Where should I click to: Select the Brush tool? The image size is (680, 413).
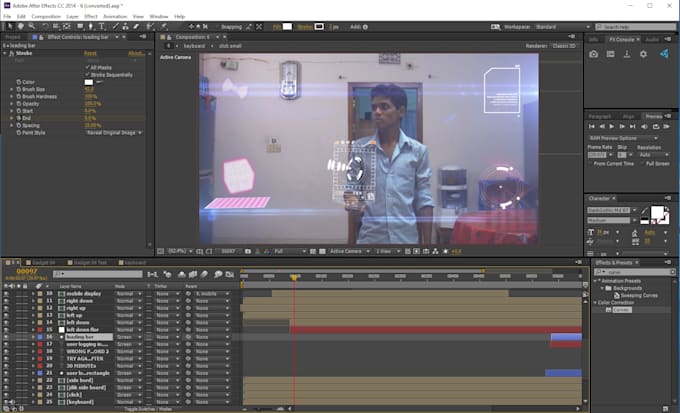point(116,26)
